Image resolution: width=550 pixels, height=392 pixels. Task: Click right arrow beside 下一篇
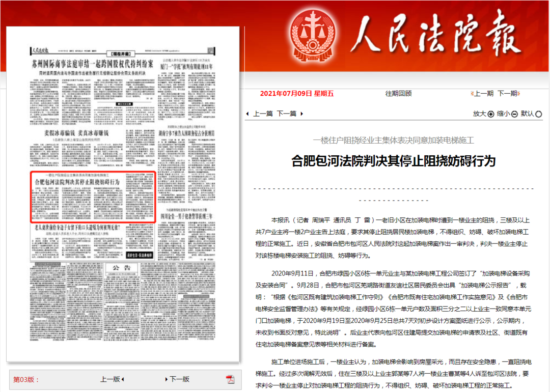tap(301, 114)
